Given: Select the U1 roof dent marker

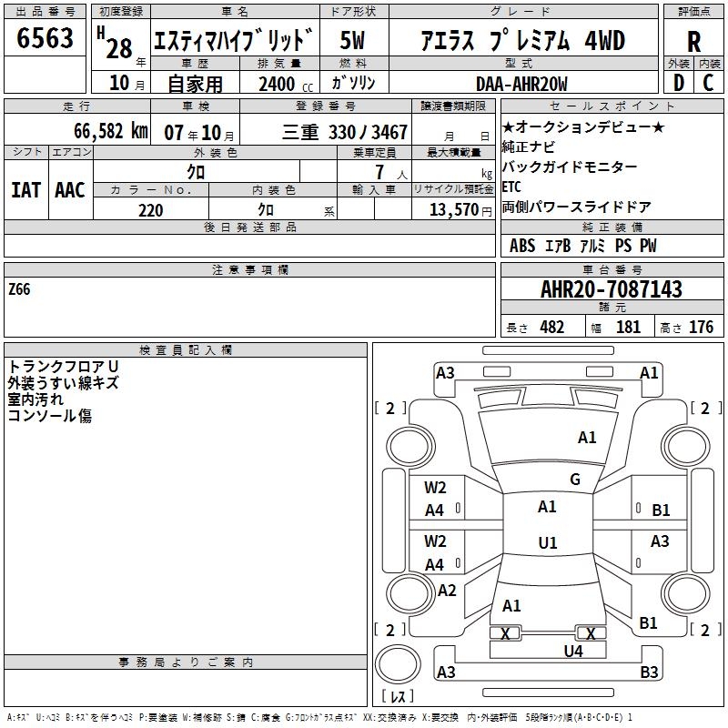Looking at the screenshot, I should point(547,543).
